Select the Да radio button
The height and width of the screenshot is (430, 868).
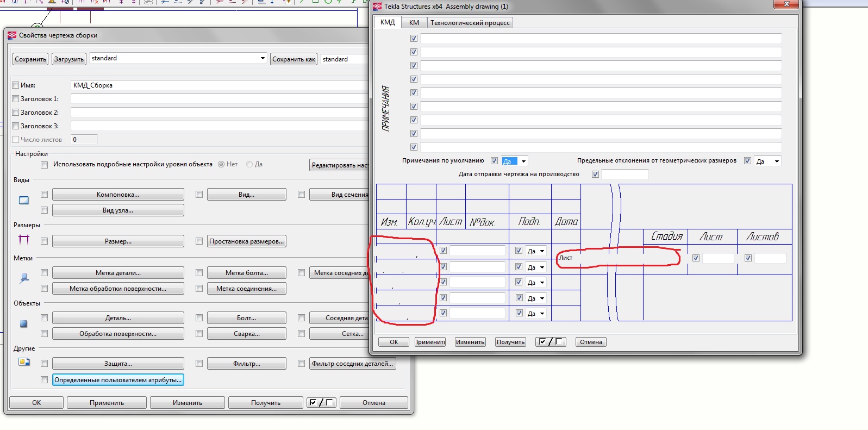[249, 164]
